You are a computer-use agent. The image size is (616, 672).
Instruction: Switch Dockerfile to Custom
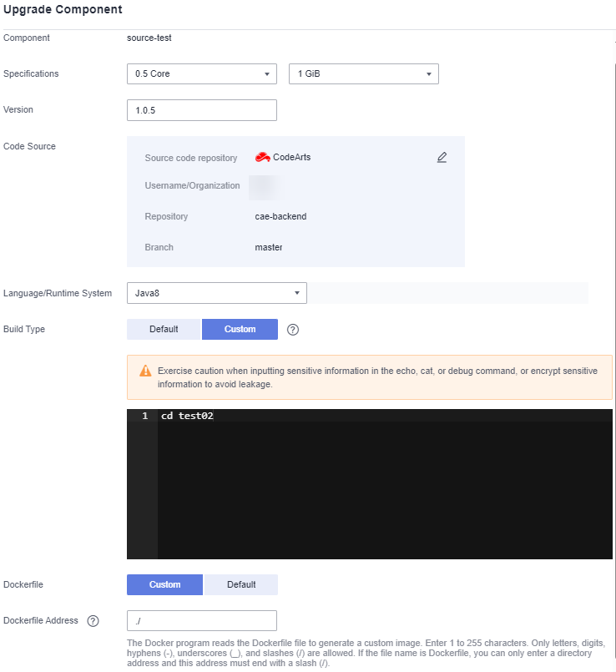(164, 584)
